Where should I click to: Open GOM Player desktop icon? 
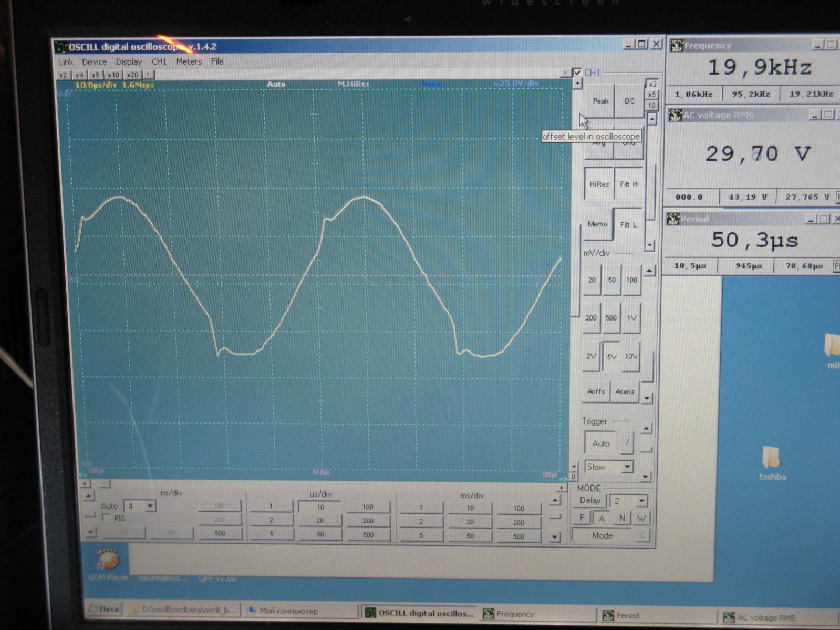[x=108, y=564]
